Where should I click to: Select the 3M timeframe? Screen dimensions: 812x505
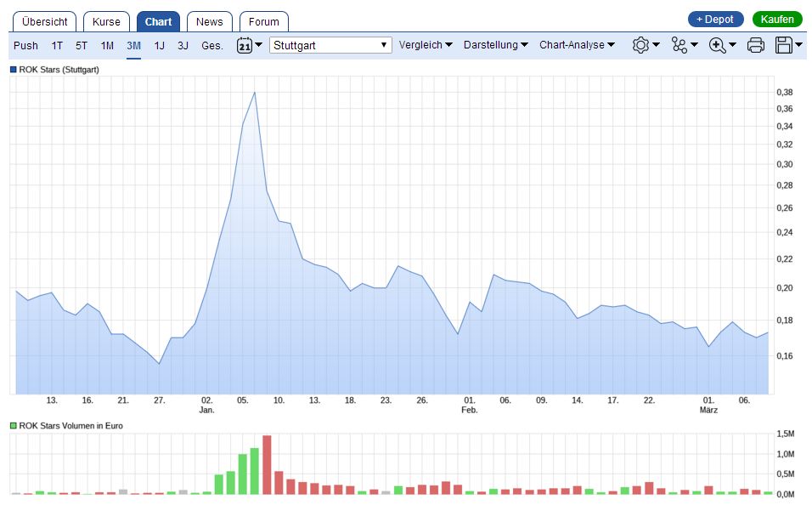pyautogui.click(x=133, y=46)
